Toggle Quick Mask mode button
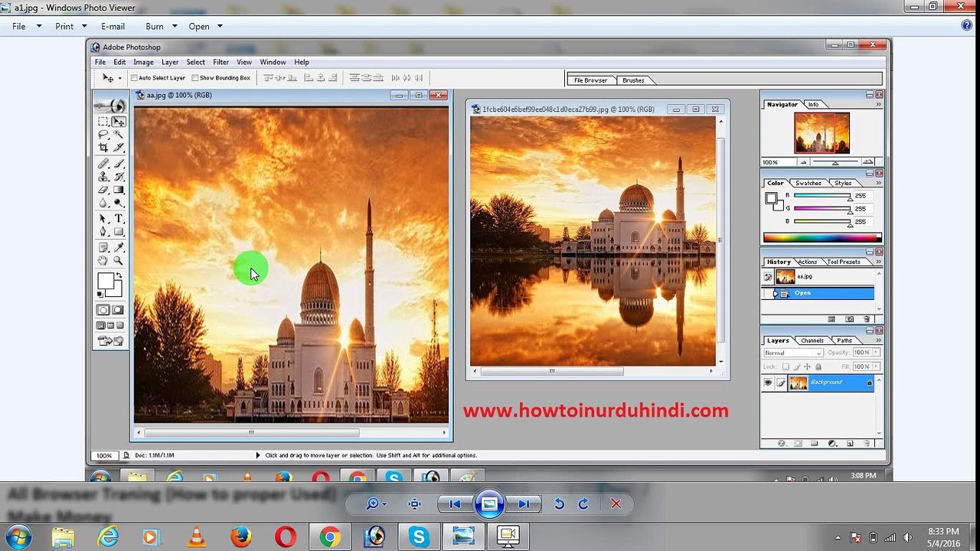The width and height of the screenshot is (980, 551). click(118, 310)
